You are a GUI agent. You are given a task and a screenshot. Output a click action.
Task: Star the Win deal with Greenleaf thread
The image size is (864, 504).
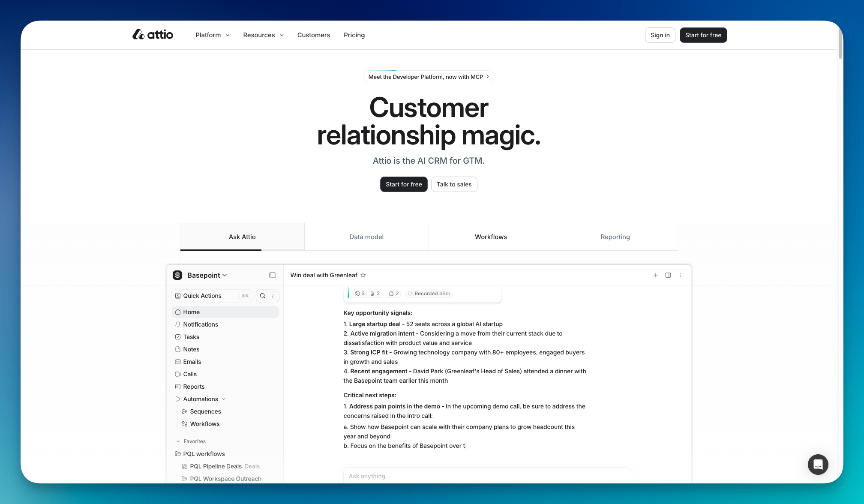coord(363,275)
